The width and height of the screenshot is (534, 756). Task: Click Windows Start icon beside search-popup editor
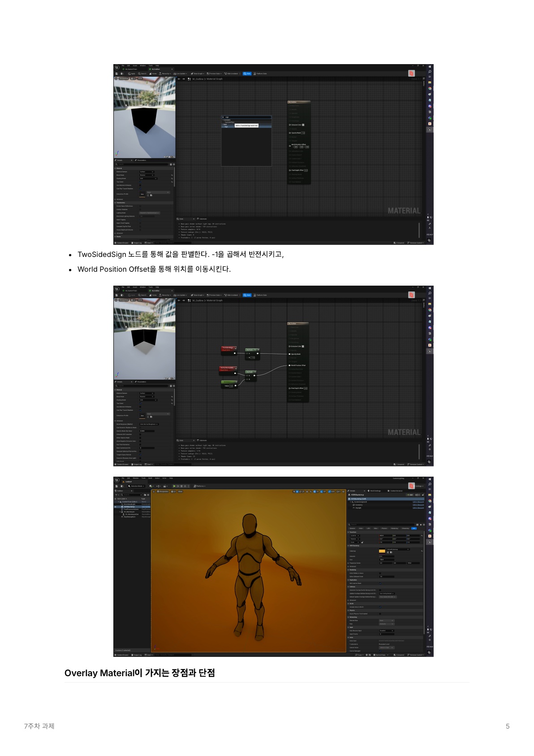point(430,67)
